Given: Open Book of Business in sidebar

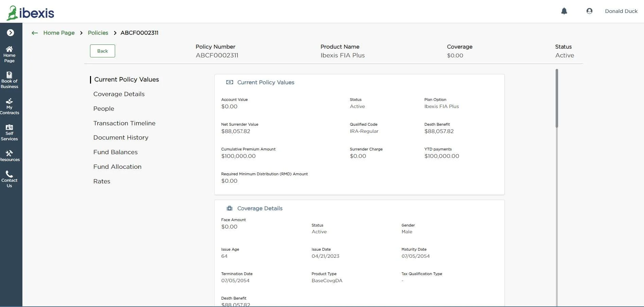Looking at the screenshot, I should (x=10, y=80).
